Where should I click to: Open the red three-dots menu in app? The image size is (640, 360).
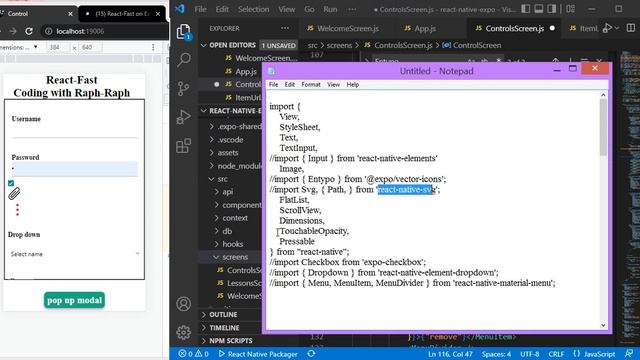pyautogui.click(x=17, y=209)
